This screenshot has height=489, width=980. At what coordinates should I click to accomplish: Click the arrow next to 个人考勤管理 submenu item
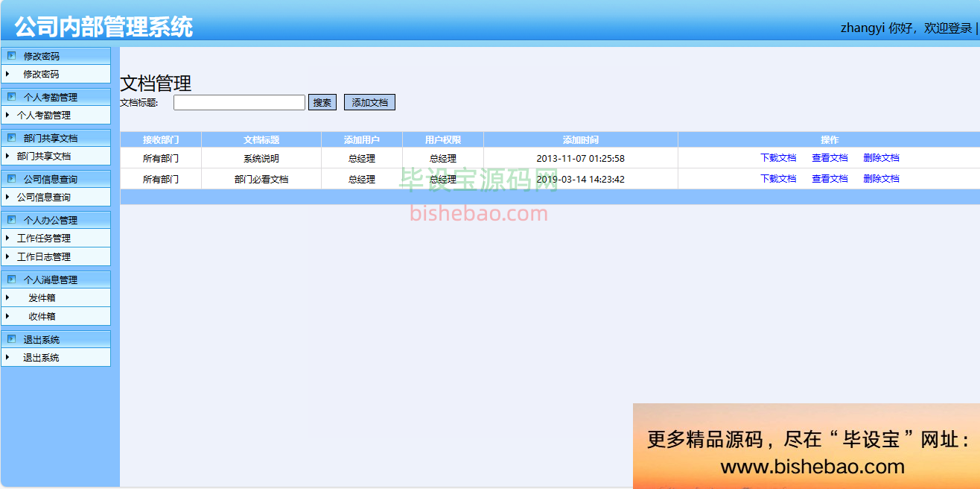coord(7,115)
